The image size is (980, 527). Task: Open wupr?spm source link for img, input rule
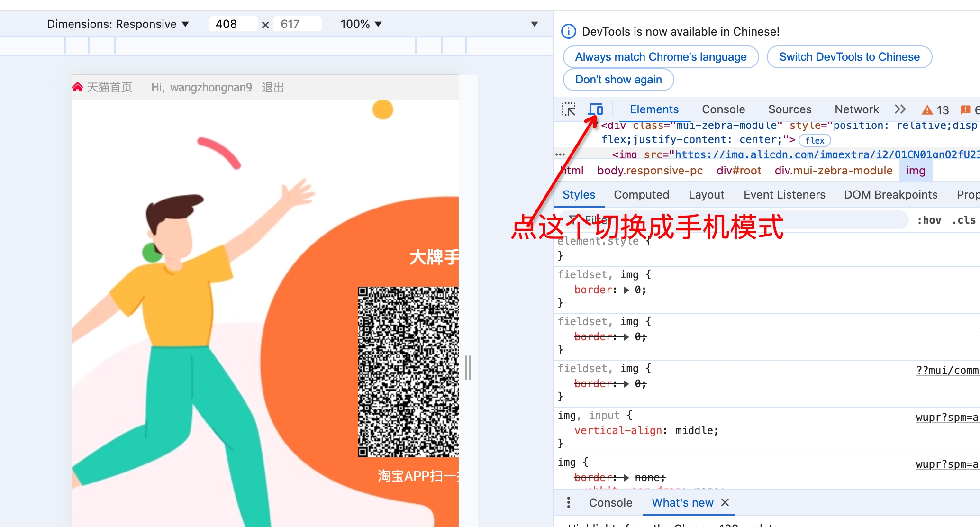click(948, 417)
